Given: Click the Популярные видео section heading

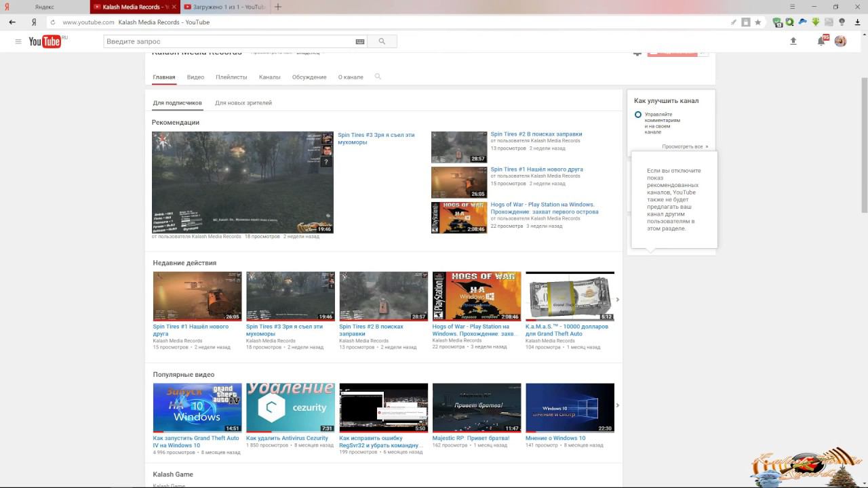Looking at the screenshot, I should (184, 375).
